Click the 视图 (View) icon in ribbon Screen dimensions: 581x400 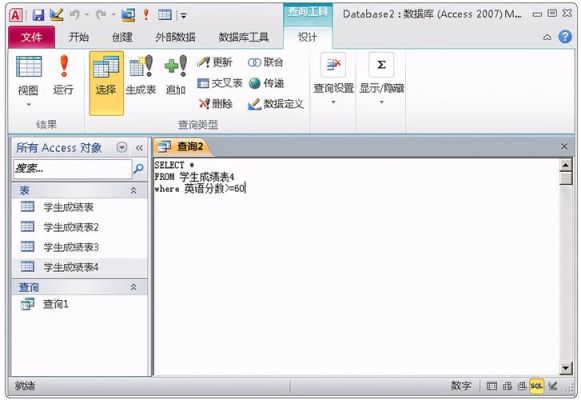(x=29, y=67)
